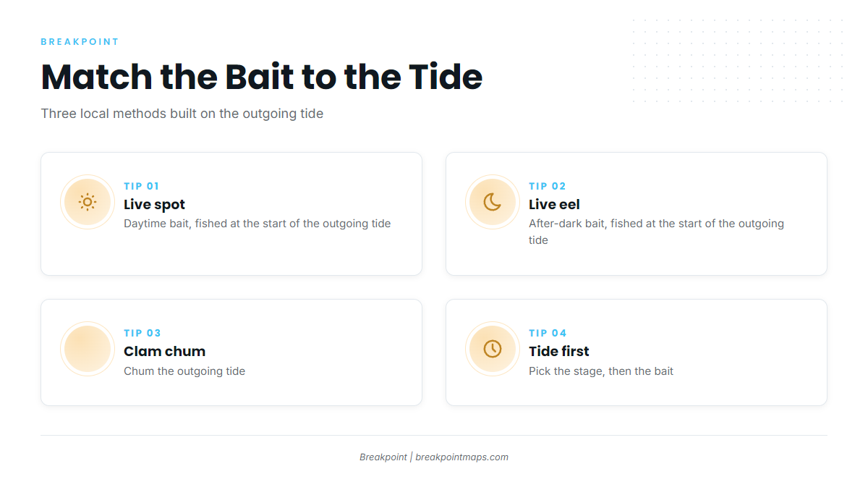This screenshot has height=482, width=868.
Task: Click the dotted pattern decoration top right
Action: click(x=738, y=61)
